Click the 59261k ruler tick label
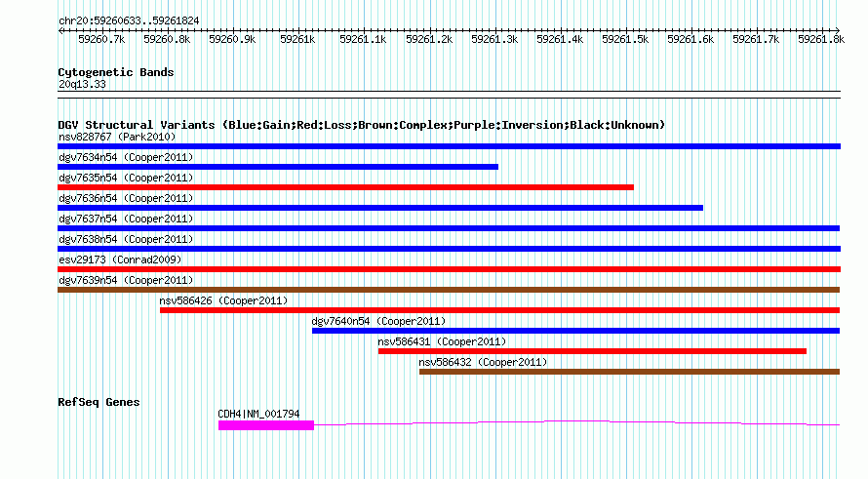Image resolution: width=868 pixels, height=479 pixels. click(x=297, y=40)
